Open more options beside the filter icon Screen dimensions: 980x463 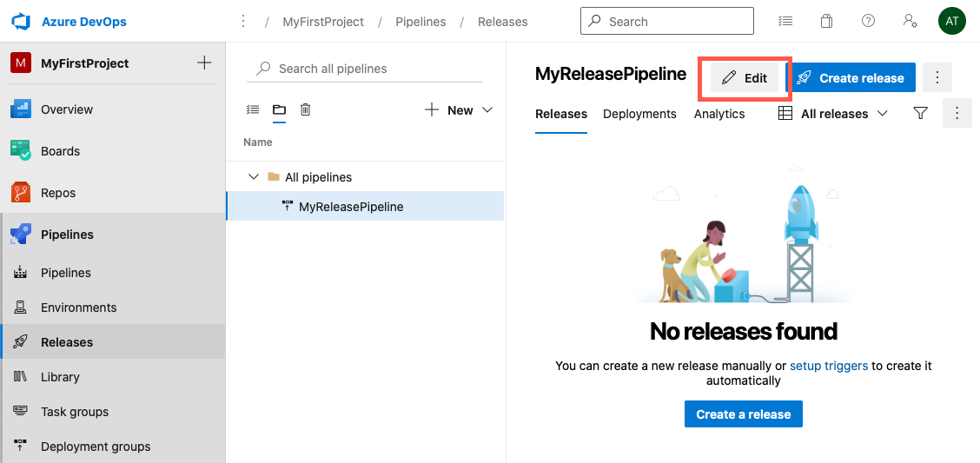[957, 114]
